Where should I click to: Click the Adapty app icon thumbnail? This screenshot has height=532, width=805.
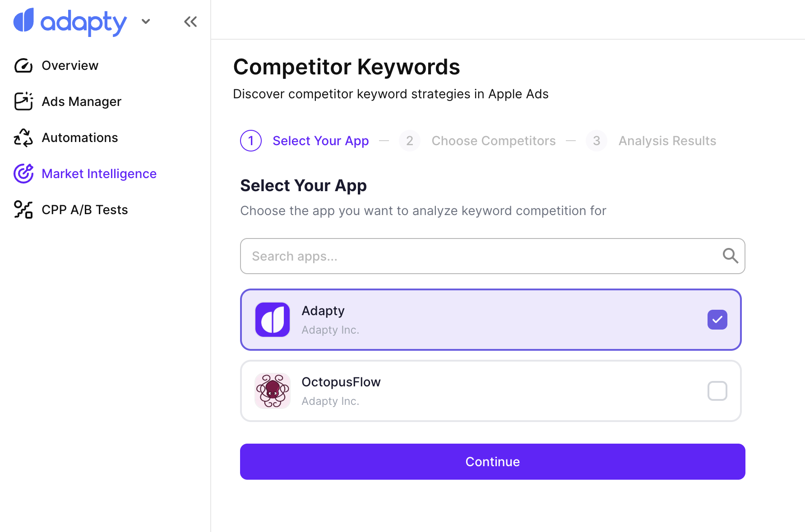[273, 320]
